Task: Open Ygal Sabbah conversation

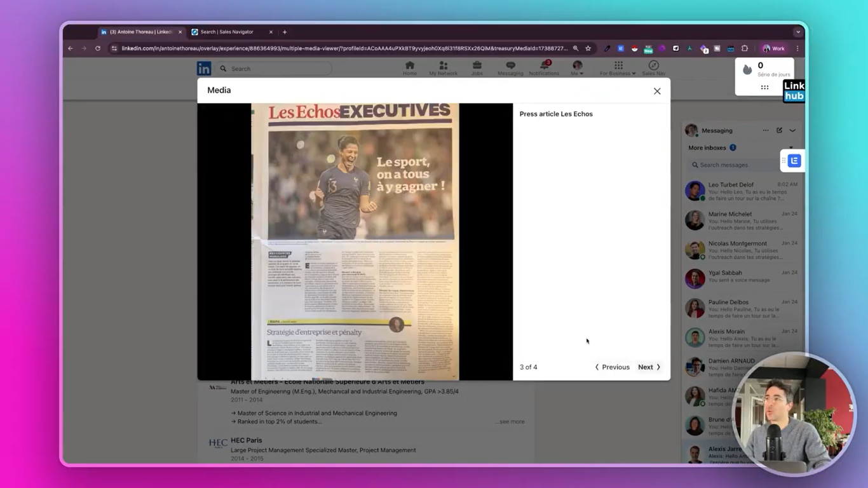Action: [x=742, y=278]
